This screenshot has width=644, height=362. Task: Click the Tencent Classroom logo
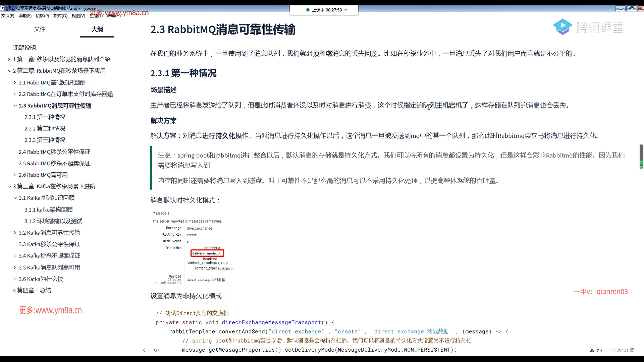click(x=588, y=27)
